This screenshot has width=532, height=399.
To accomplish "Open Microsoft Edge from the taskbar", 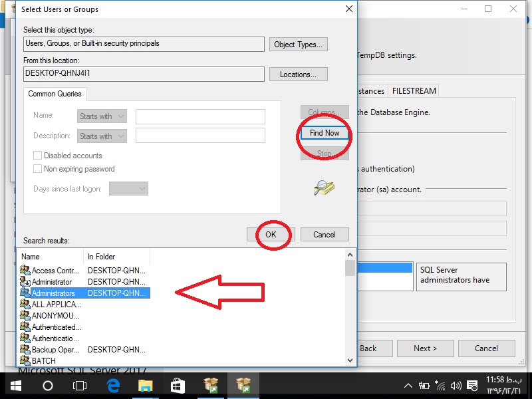I will [113, 385].
